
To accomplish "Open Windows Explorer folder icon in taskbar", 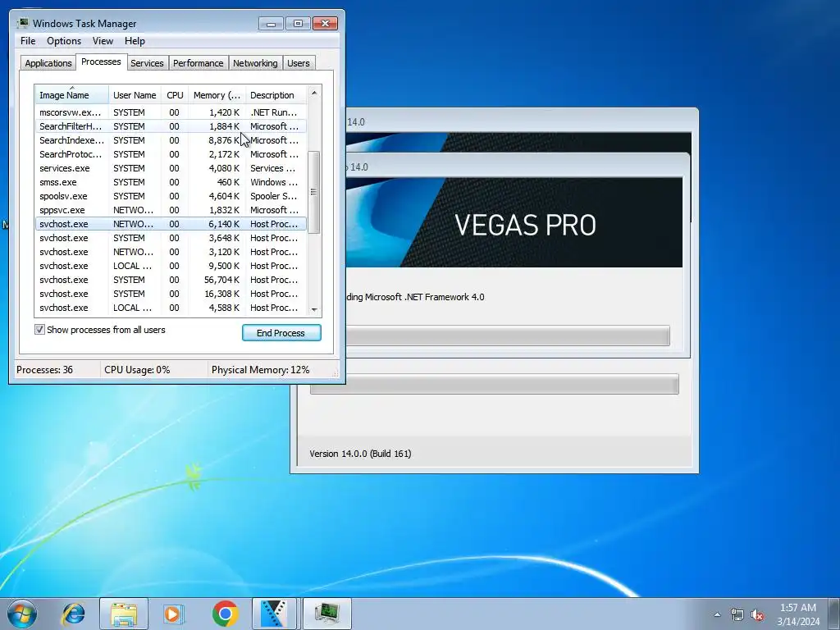I will [124, 614].
